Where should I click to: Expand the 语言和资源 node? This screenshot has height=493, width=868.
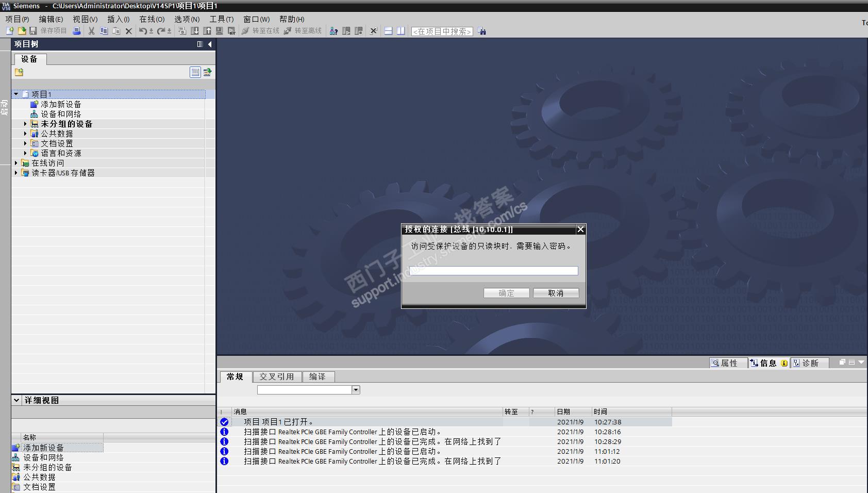coord(25,153)
